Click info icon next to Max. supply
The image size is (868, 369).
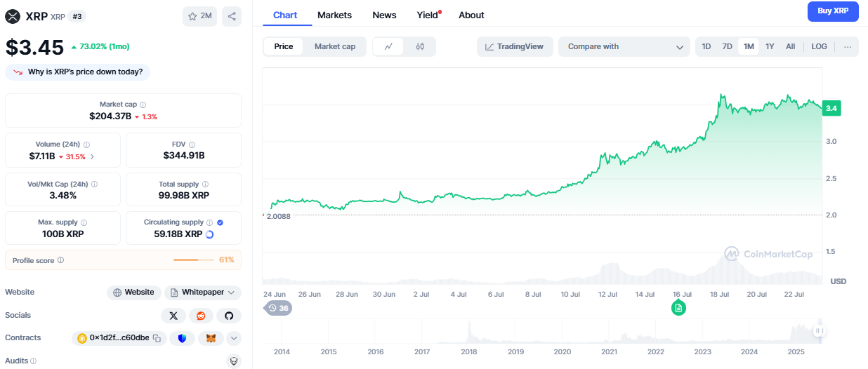click(84, 222)
